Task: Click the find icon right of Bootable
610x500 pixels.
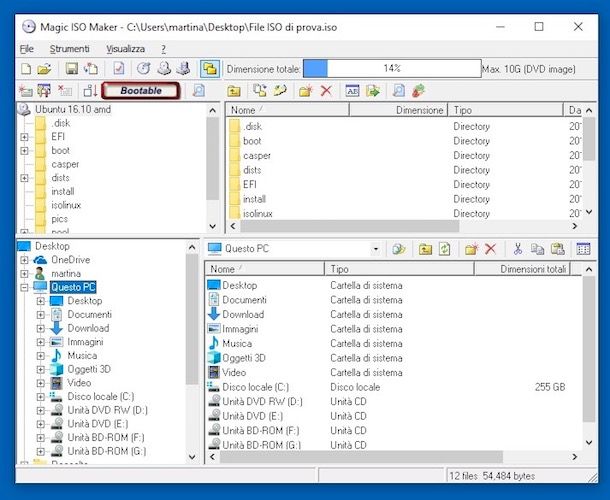Action: point(198,91)
